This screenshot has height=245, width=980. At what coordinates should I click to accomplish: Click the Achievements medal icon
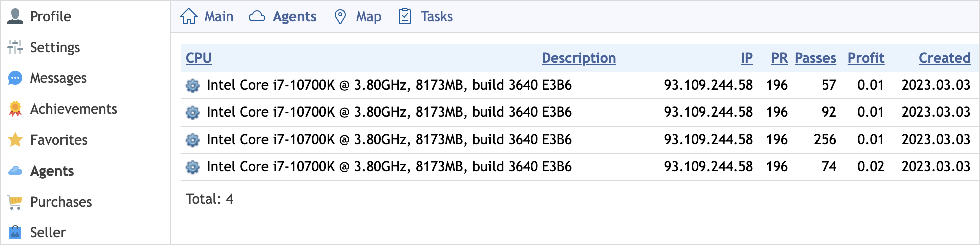[15, 109]
